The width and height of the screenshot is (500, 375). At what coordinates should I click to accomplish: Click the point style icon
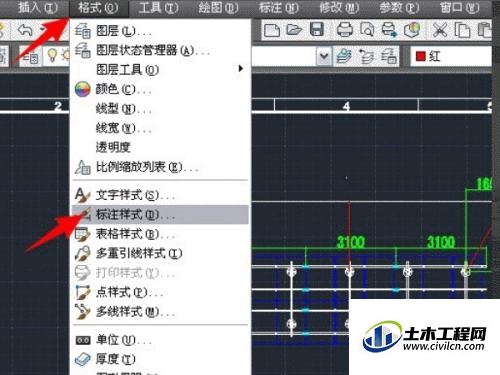tap(82, 292)
